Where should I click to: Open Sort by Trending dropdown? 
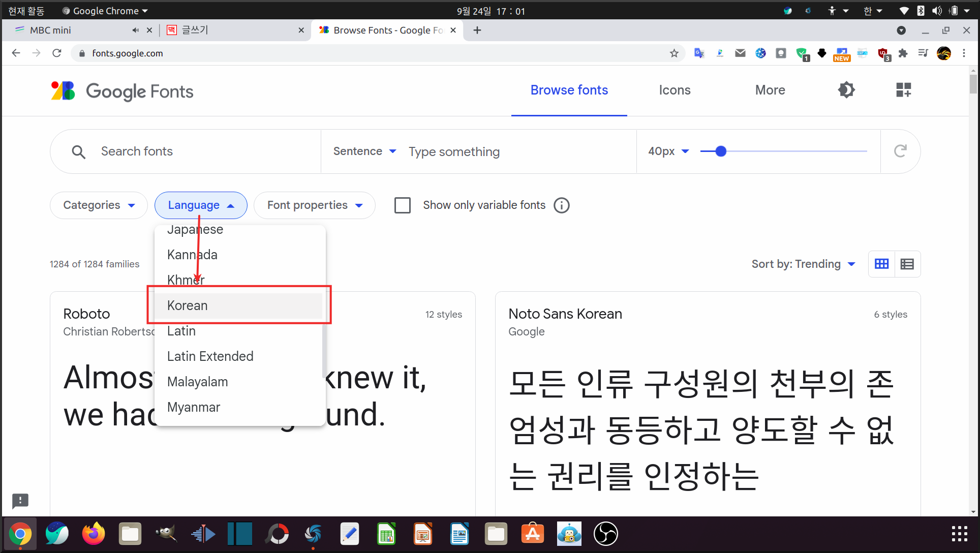tap(803, 264)
